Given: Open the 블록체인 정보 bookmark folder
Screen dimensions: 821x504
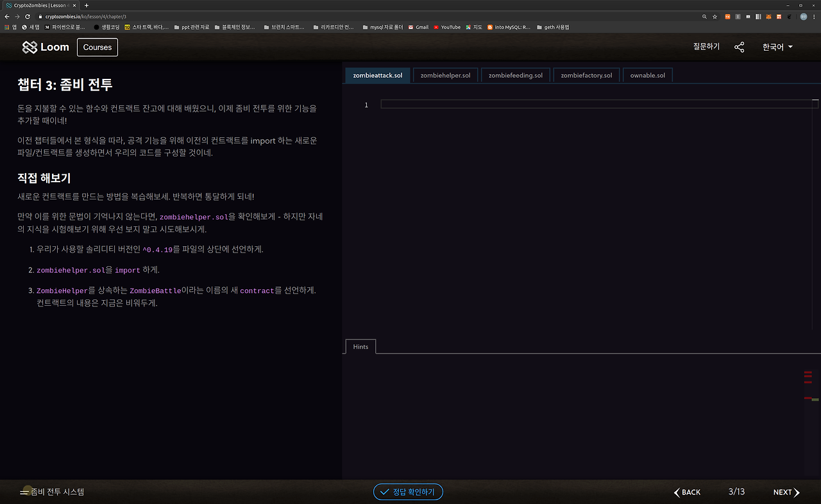Looking at the screenshot, I should coord(235,27).
